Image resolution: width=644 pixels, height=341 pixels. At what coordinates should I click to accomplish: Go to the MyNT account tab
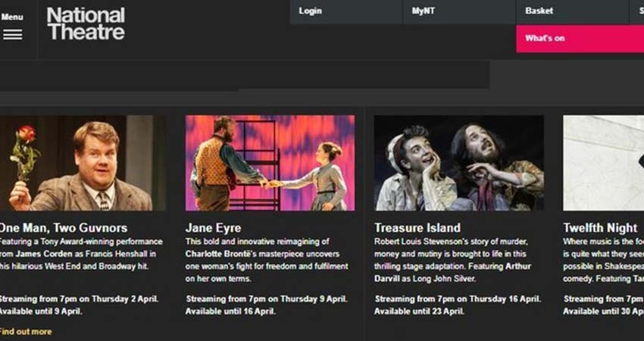[x=423, y=11]
